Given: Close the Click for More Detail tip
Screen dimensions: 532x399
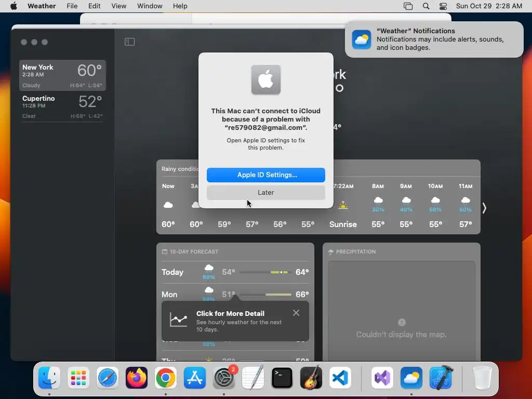Looking at the screenshot, I should click(x=296, y=313).
